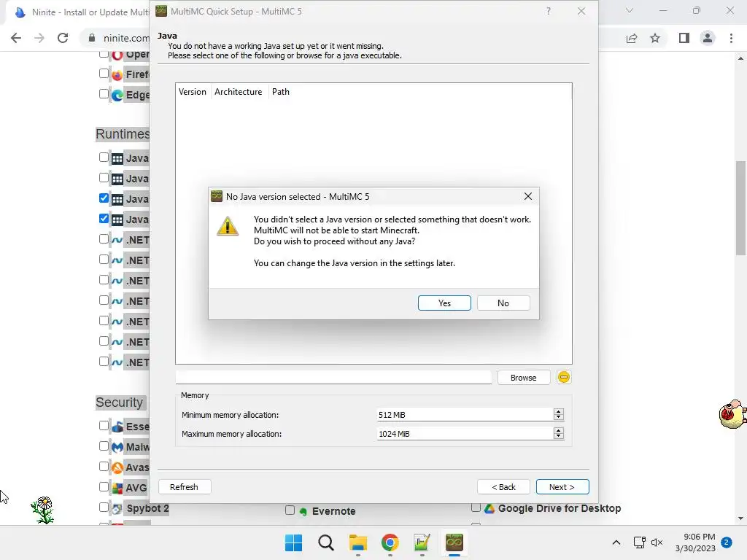This screenshot has width=747, height=560.
Task: Check the first Java runtime checkbox
Action: tap(104, 157)
